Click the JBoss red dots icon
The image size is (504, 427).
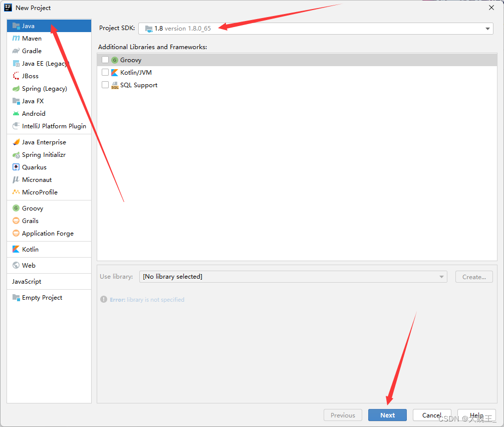click(x=16, y=76)
